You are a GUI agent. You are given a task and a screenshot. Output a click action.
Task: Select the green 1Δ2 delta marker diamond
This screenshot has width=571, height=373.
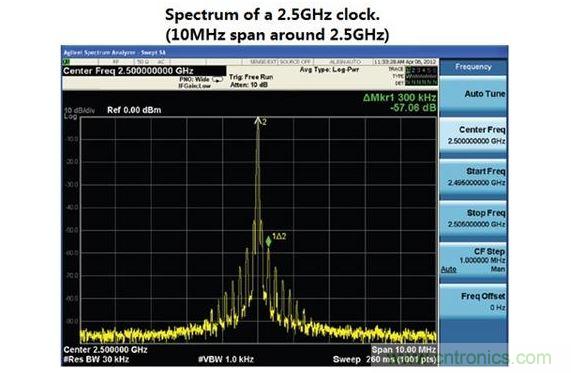click(x=268, y=241)
